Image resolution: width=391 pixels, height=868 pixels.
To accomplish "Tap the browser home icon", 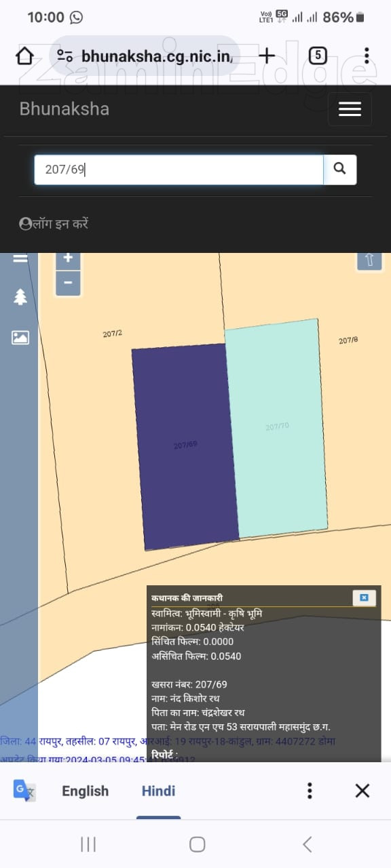I will coord(24,56).
